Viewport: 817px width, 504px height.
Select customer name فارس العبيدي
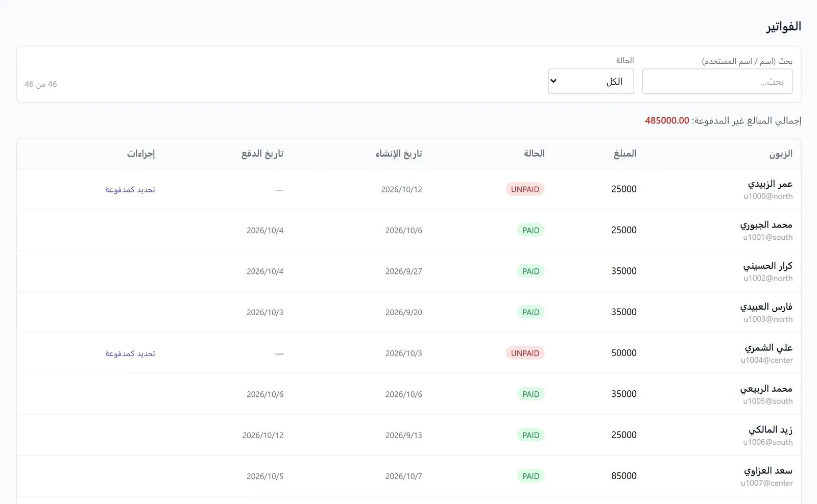coord(766,307)
